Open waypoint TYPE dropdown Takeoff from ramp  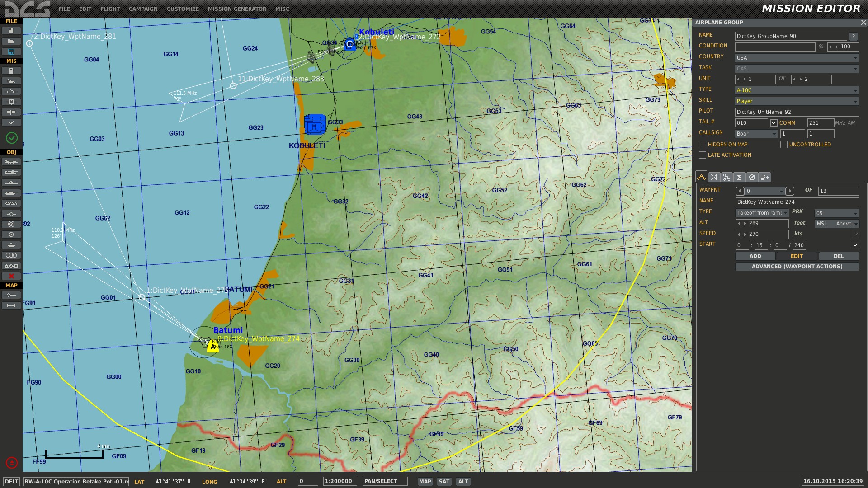click(x=762, y=213)
